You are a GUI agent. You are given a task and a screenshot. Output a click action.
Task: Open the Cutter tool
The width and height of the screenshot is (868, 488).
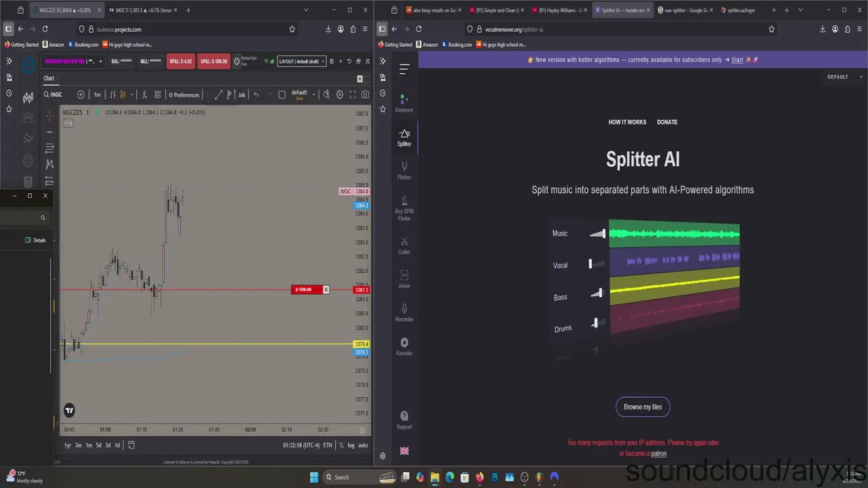pyautogui.click(x=404, y=245)
